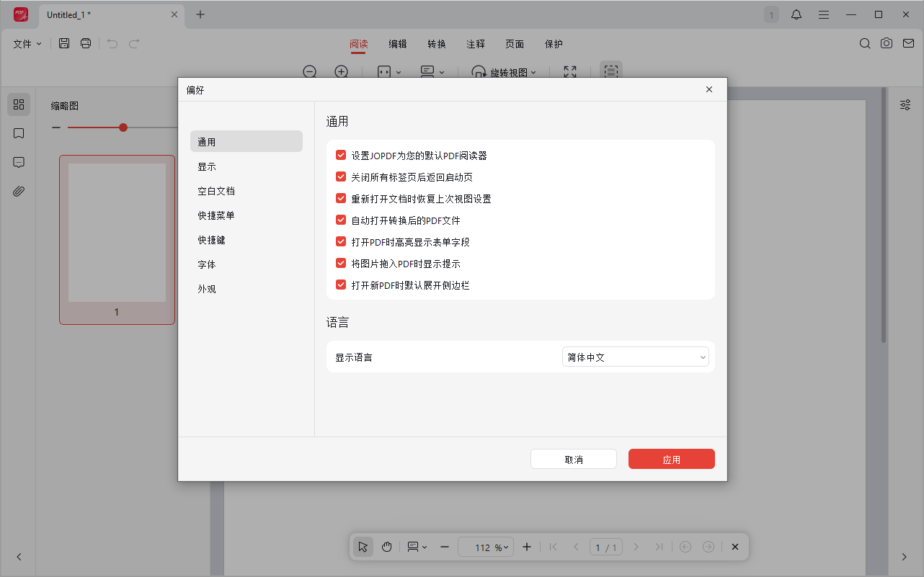Click the thumbnail size slider handle

(123, 128)
